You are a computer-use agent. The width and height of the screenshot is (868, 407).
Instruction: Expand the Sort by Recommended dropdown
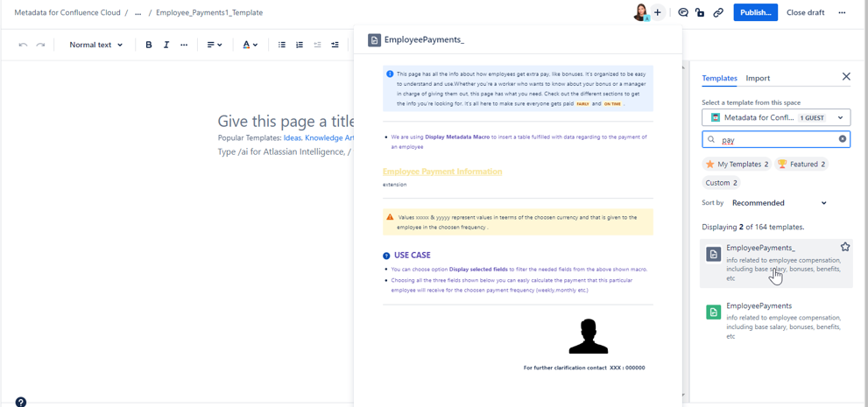point(779,203)
